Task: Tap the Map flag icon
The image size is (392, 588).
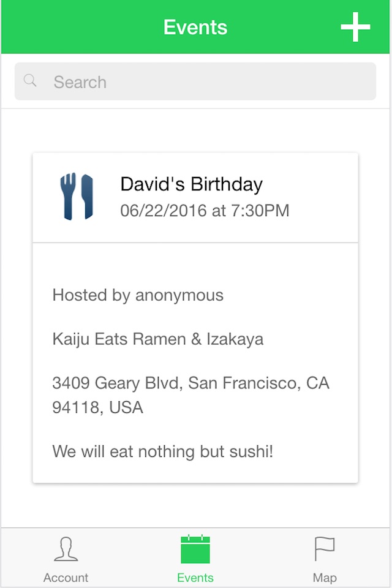Action: tap(325, 549)
